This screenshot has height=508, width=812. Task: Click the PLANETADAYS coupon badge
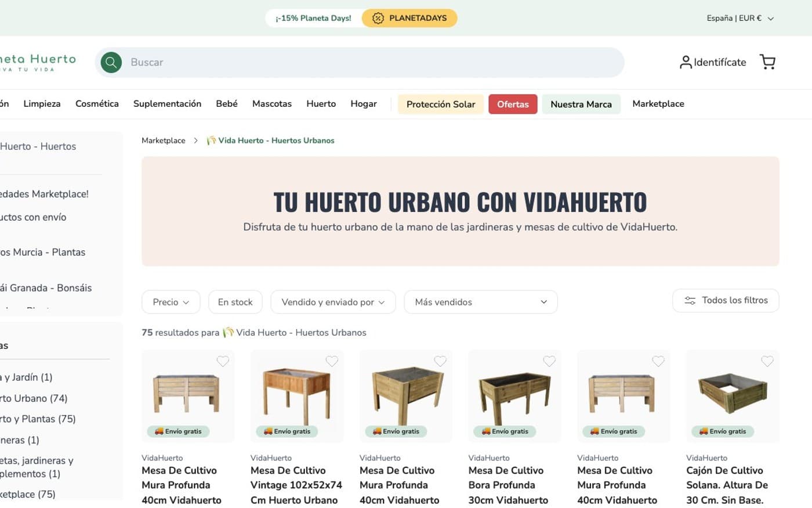click(409, 18)
